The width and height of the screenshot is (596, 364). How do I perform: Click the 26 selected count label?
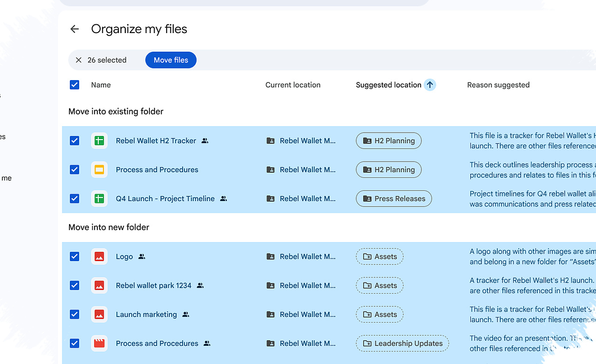pyautogui.click(x=107, y=60)
